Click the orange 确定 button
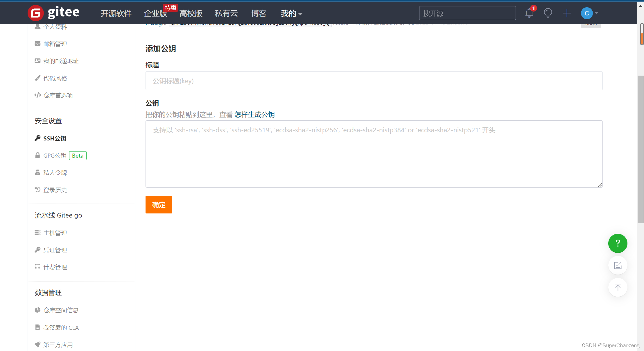The width and height of the screenshot is (644, 351). tap(159, 204)
